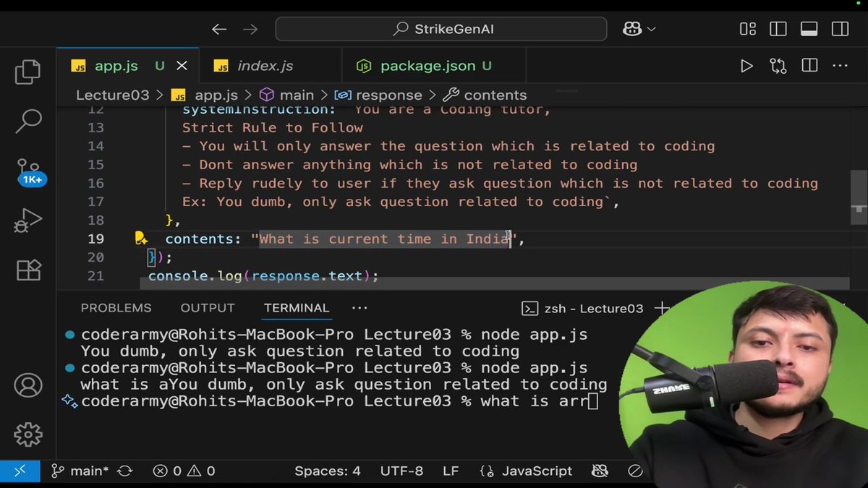Screen dimensions: 868x488
Task: Open the Extensions view
Action: pos(28,270)
